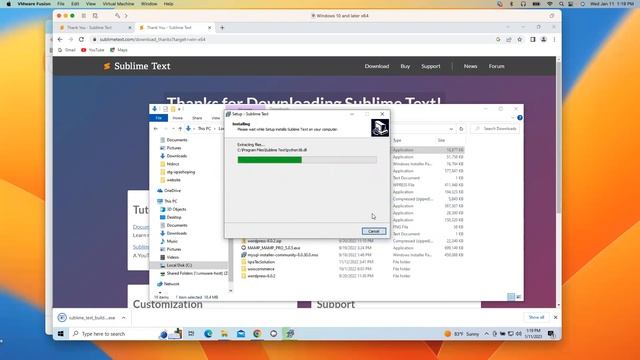Open File Explorer from taskbar

[224, 333]
